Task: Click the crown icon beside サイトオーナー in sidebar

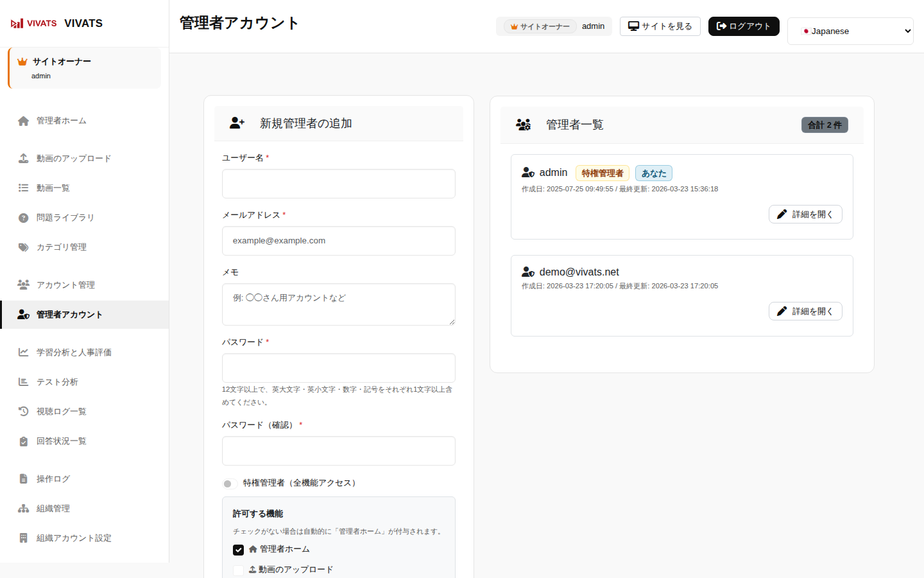Action: [x=22, y=62]
